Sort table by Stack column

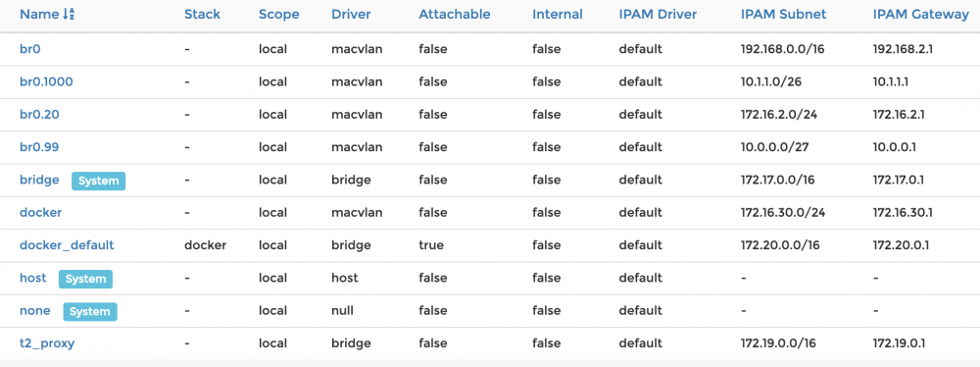click(203, 15)
